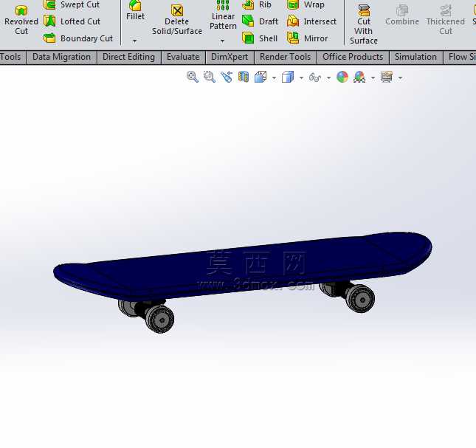
Task: Launch the Intersect tool
Action: point(311,21)
